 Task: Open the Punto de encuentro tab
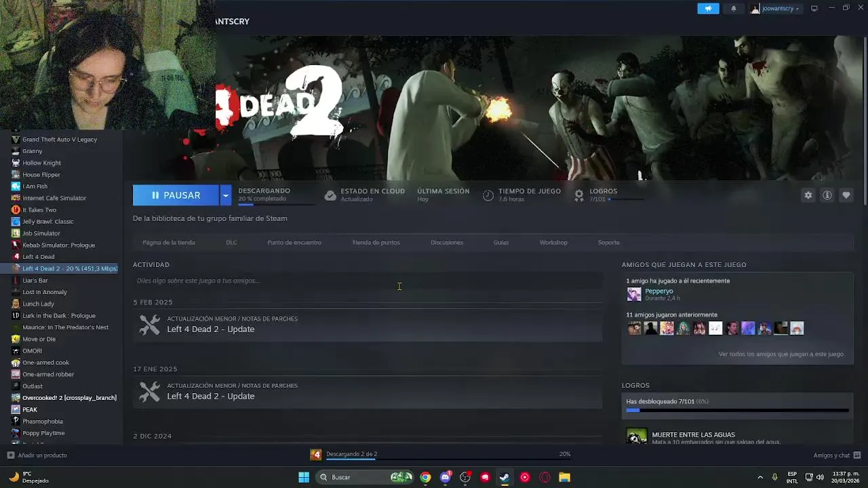point(294,243)
